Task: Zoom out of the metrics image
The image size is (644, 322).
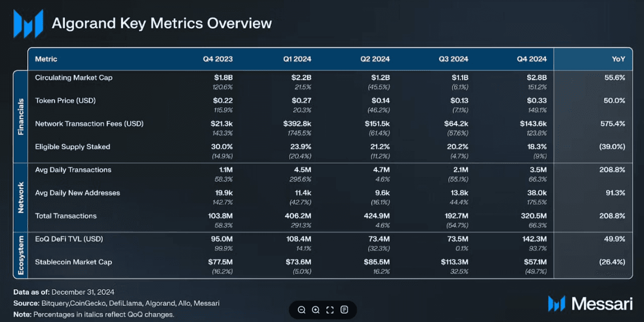Action: coord(301,310)
